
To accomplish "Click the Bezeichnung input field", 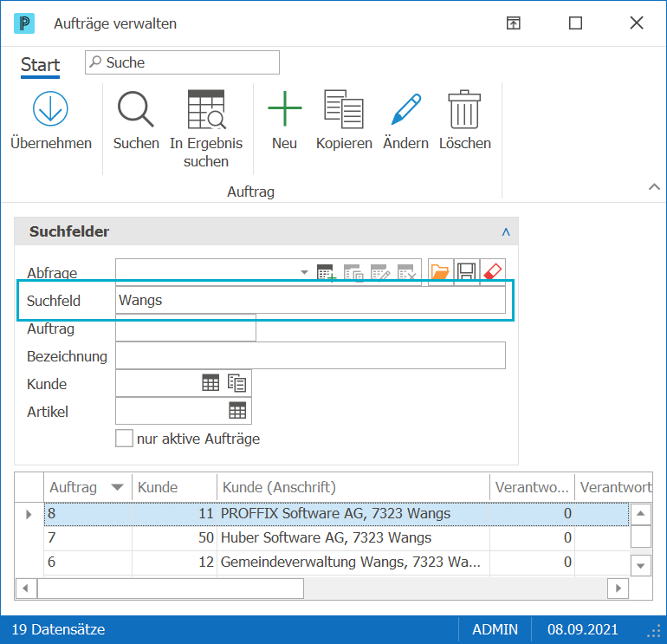I will click(310, 355).
